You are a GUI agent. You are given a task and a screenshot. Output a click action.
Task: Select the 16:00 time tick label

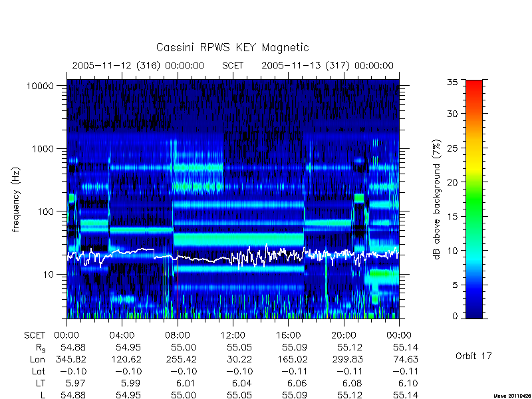pos(288,335)
